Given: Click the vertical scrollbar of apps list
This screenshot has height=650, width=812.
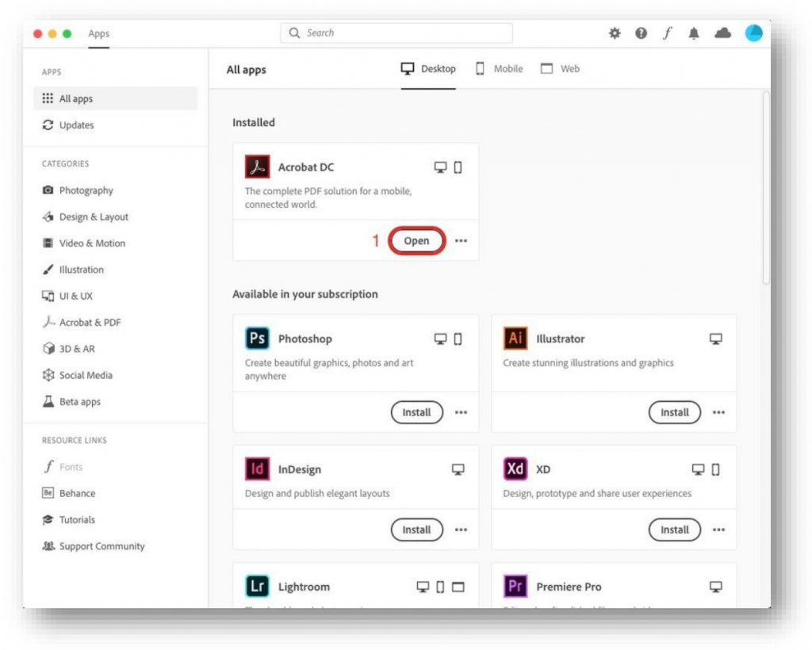Looking at the screenshot, I should pos(765,186).
